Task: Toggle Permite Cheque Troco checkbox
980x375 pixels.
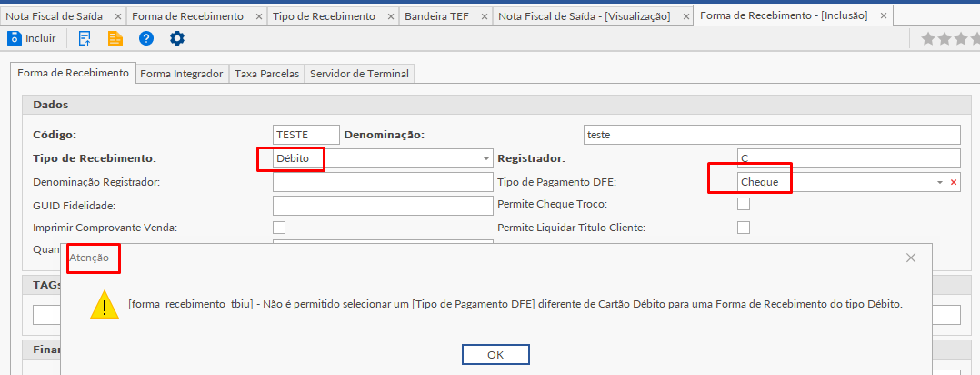Action: (743, 204)
